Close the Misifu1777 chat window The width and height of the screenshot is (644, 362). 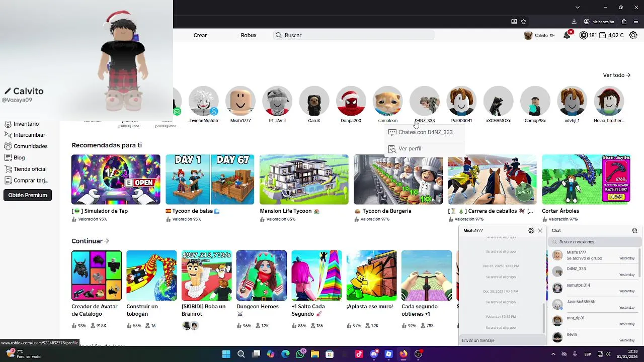(x=540, y=230)
